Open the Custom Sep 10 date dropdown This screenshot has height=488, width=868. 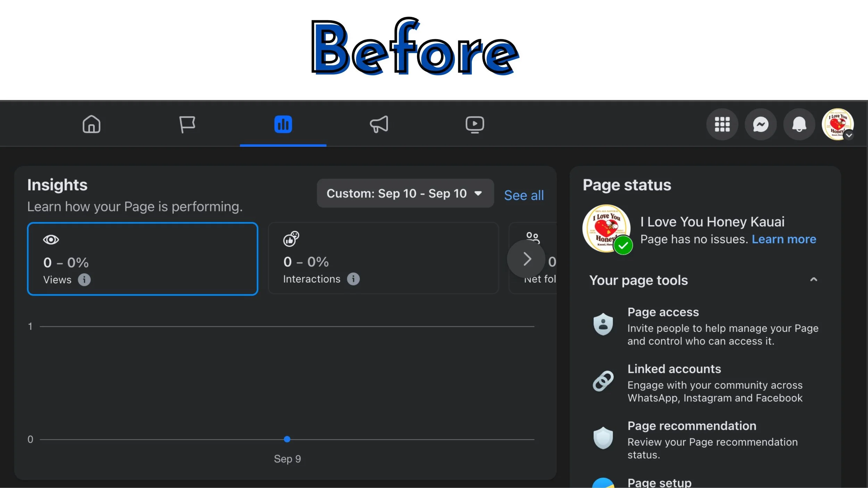(405, 193)
